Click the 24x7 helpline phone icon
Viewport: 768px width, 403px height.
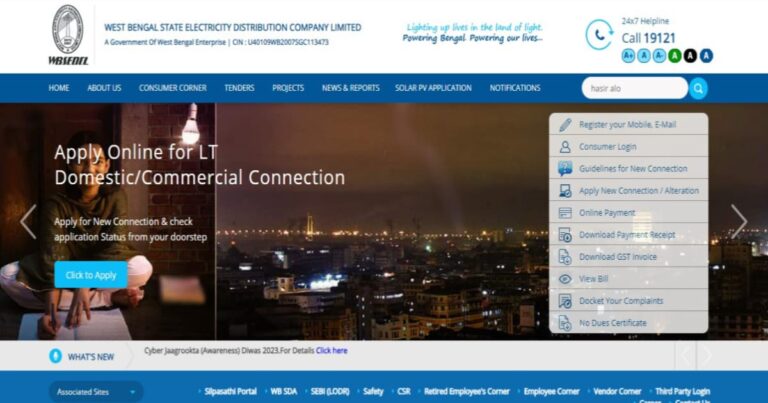pos(600,35)
